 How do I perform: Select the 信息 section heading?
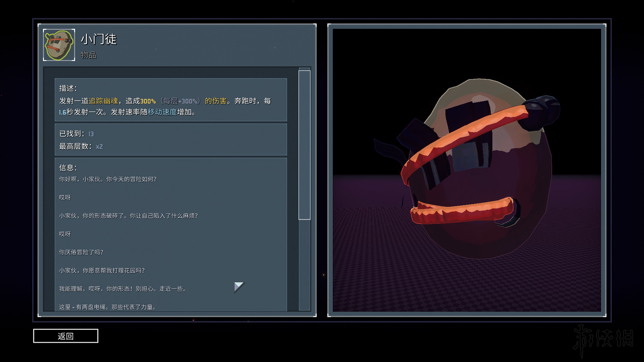(x=68, y=168)
